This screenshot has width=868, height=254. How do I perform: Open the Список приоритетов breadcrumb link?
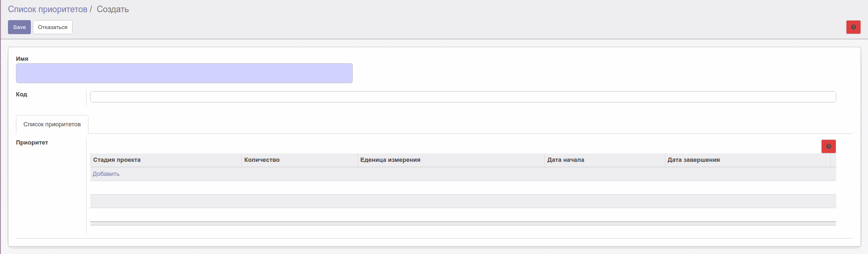(48, 9)
